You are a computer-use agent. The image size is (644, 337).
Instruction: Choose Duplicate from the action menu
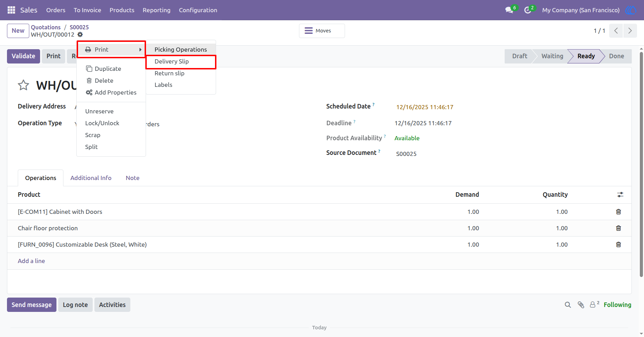point(111,69)
